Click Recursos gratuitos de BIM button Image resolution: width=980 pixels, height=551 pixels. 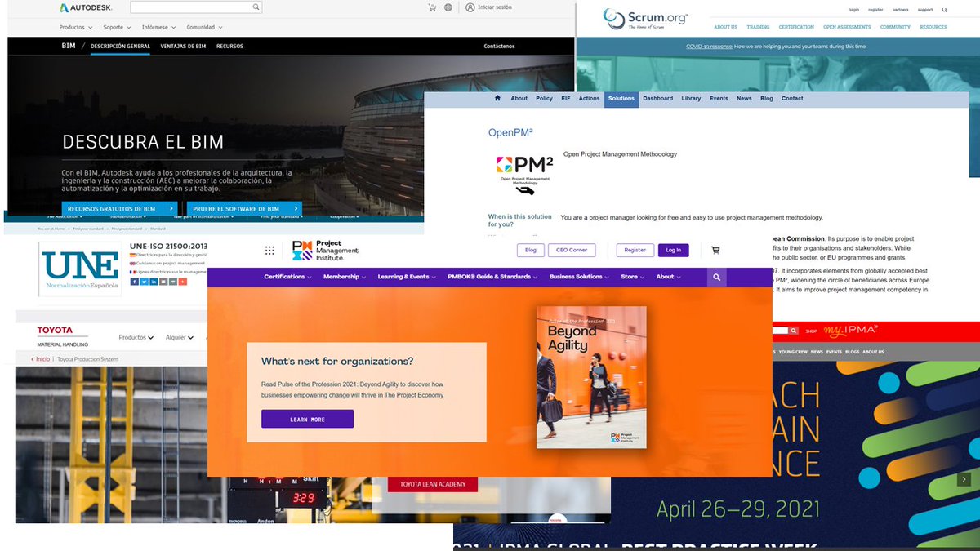[x=119, y=209]
